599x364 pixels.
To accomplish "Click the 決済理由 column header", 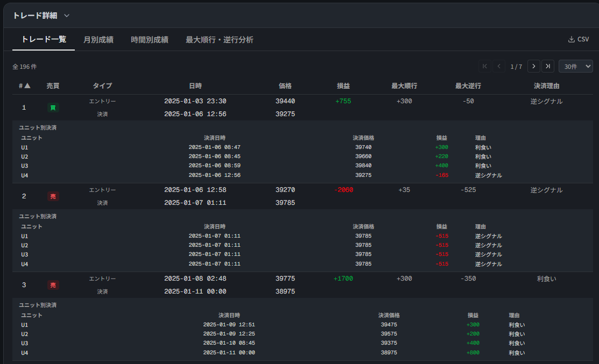I will point(546,86).
